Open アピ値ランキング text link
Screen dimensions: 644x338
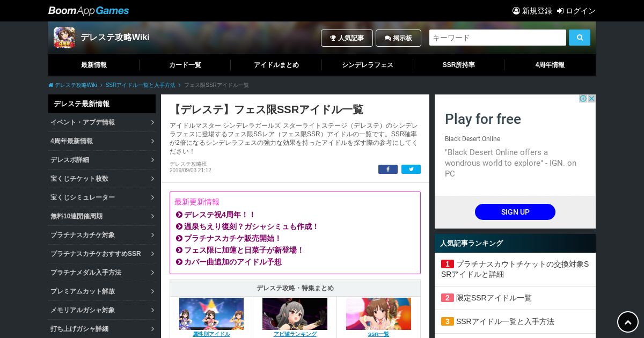[x=295, y=334]
